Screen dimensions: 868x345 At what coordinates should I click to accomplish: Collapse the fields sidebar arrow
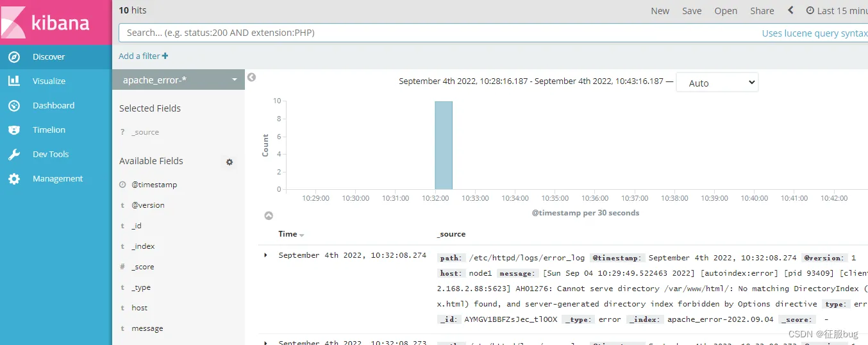coord(252,77)
